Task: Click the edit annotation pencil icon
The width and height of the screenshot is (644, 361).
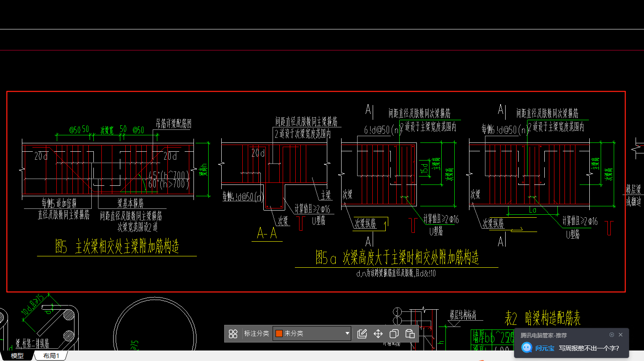Action: click(362, 334)
